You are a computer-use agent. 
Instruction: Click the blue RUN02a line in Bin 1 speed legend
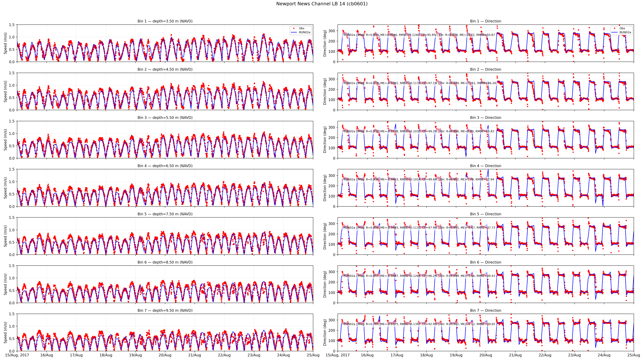tap(294, 32)
